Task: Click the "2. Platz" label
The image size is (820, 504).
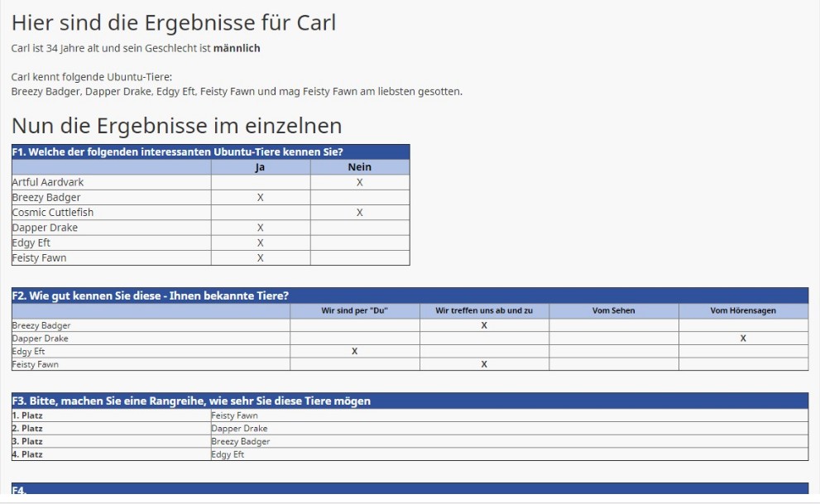Action: [27, 429]
